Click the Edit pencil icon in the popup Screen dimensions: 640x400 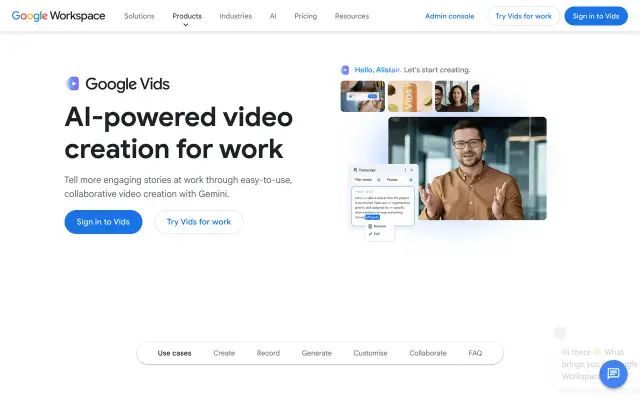[370, 234]
